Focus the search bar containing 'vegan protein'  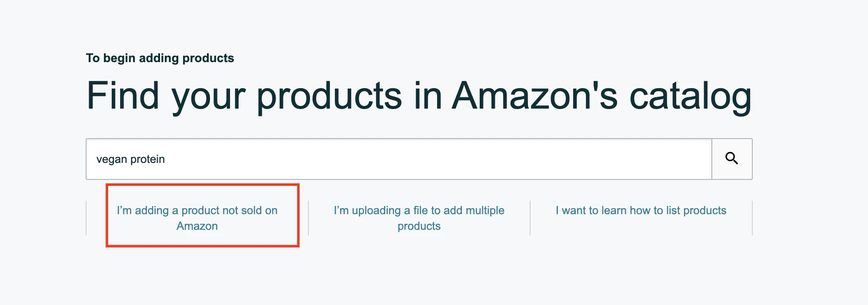coord(399,159)
